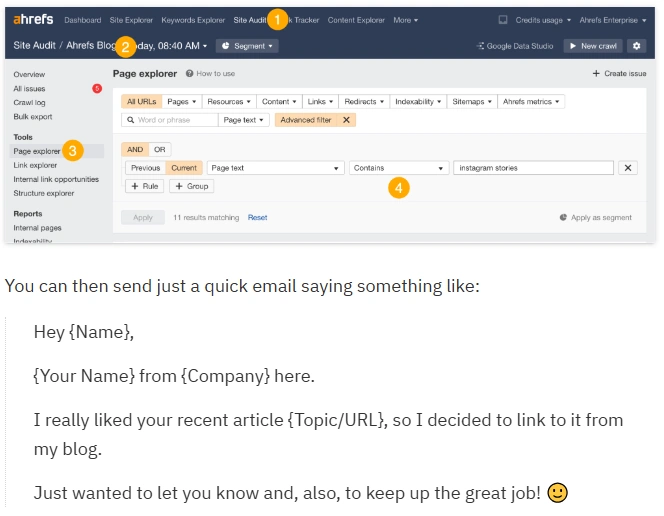Click the red All issues badge

(97, 88)
